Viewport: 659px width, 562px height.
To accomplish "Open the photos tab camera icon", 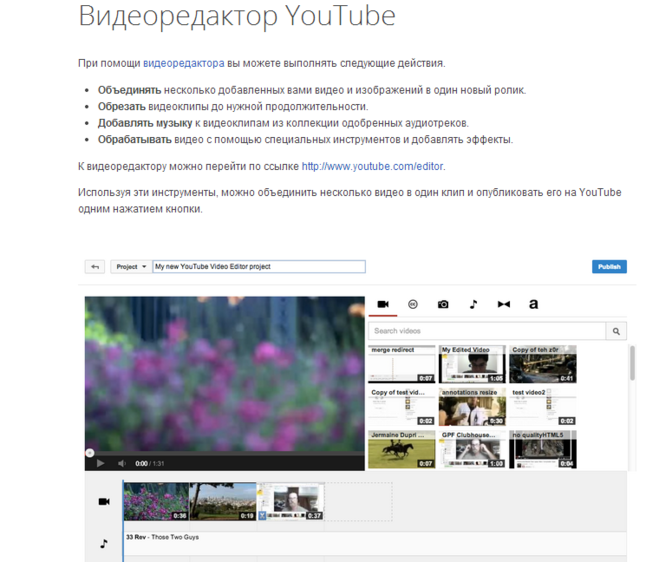I will pyautogui.click(x=443, y=304).
